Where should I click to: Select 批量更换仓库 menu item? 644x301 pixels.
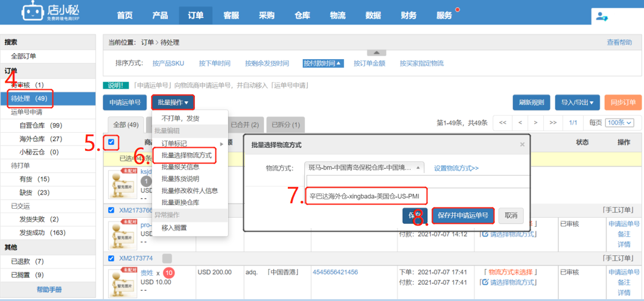180,203
